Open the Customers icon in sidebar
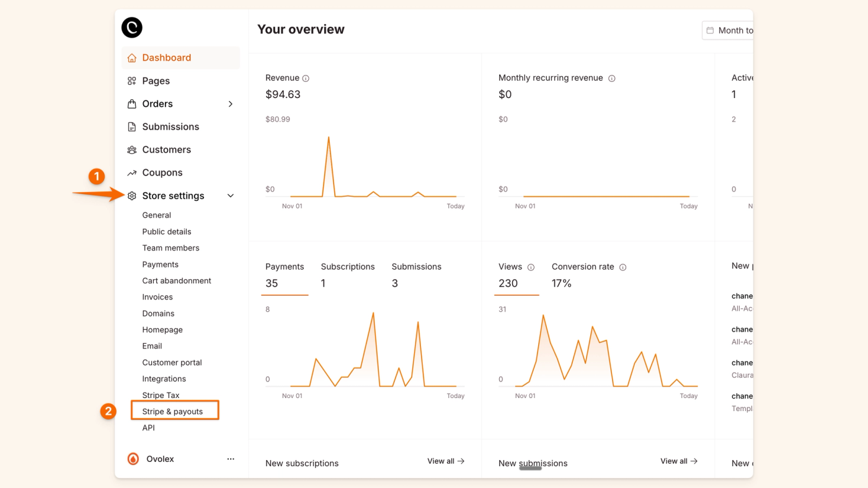The width and height of the screenshot is (868, 488). click(131, 149)
